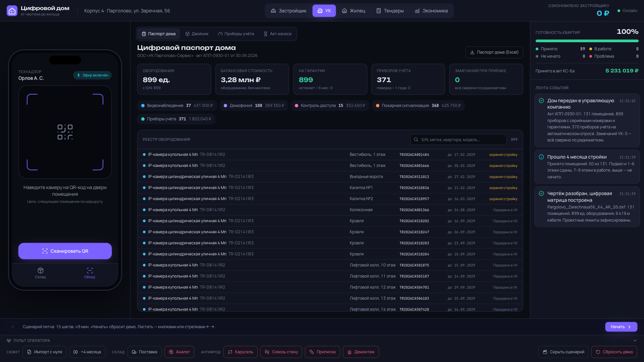The height and width of the screenshot is (362, 644).
Task: Switch to Жилец role tab
Action: click(x=354, y=11)
